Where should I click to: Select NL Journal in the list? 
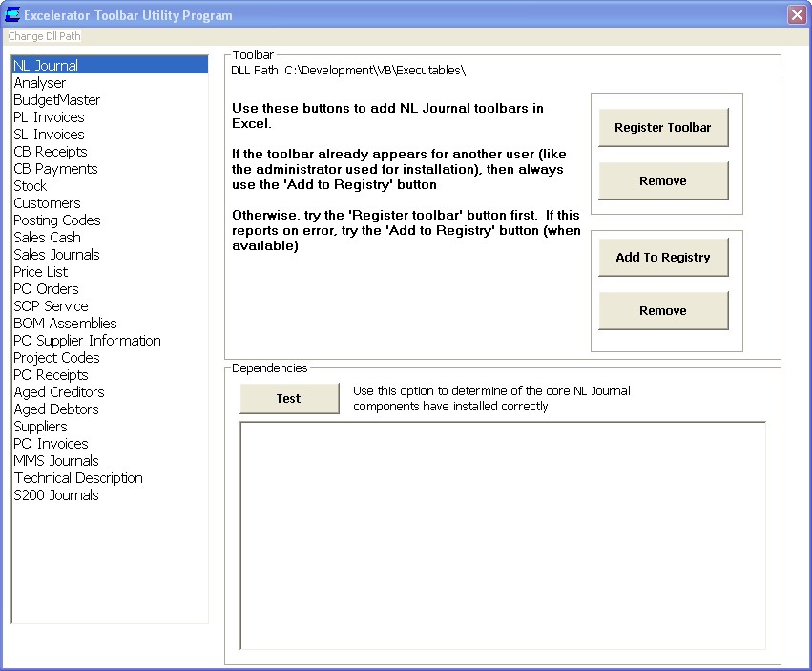[x=110, y=65]
